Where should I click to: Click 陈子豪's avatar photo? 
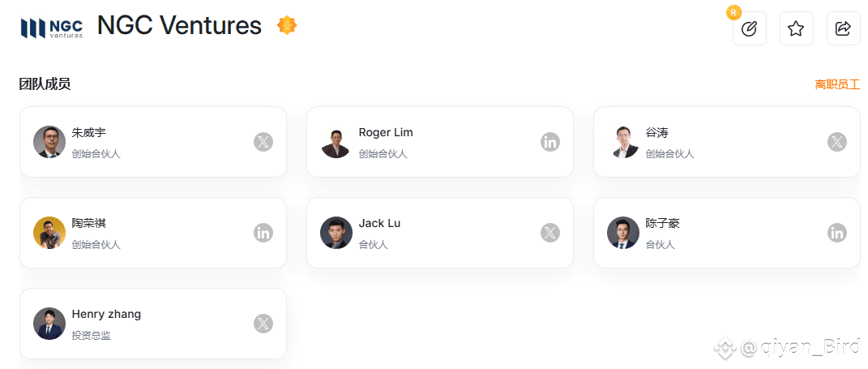click(x=623, y=233)
